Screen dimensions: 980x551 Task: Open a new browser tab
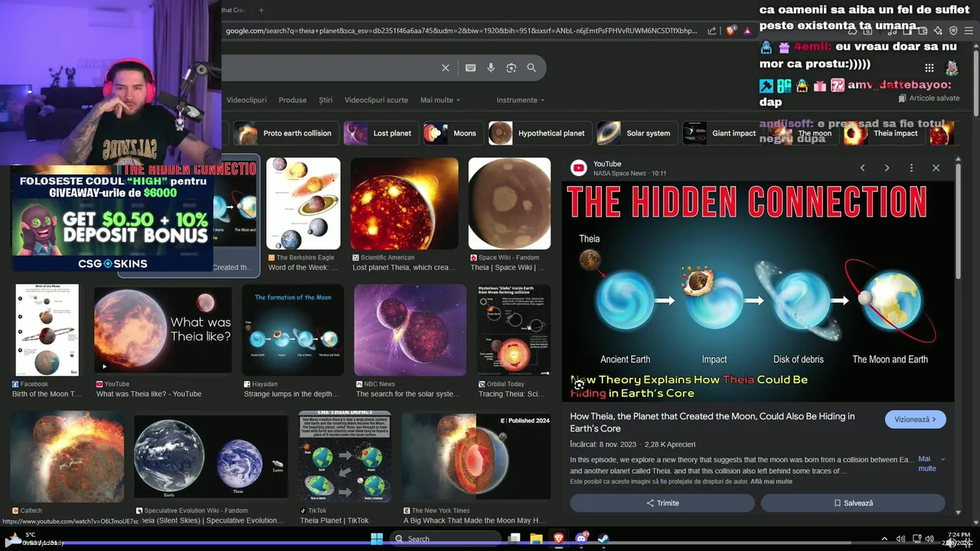click(x=261, y=10)
